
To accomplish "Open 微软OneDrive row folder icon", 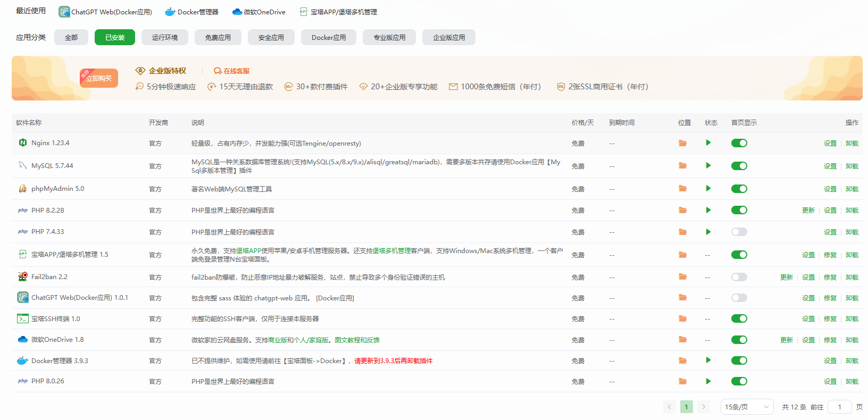I will coord(682,340).
